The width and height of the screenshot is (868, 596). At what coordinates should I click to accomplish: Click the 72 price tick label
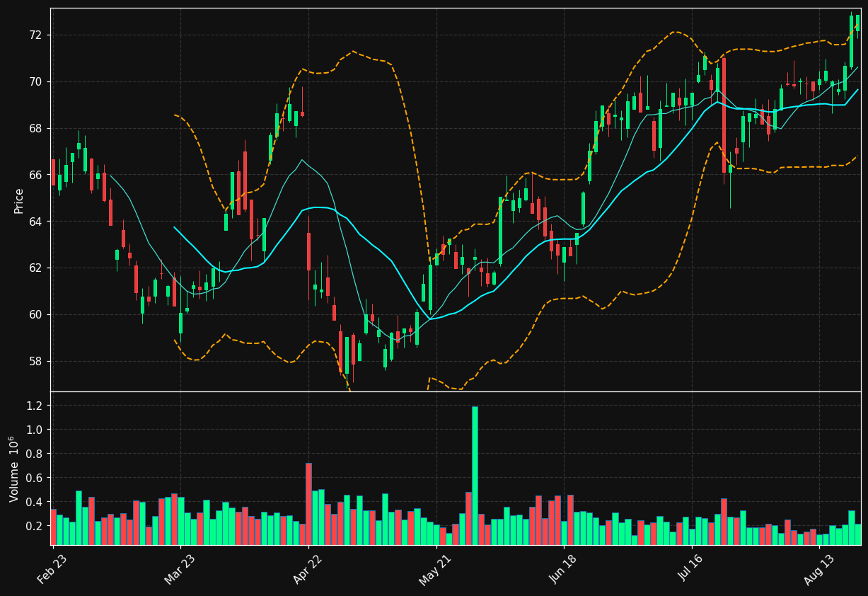tap(37, 35)
